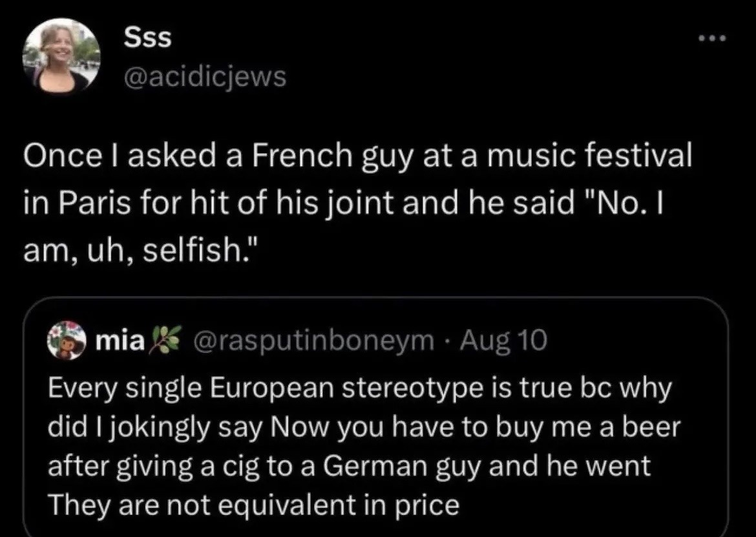756x537 pixels.
Task: Click 'They are not equivalent in price' text
Action: point(254,505)
